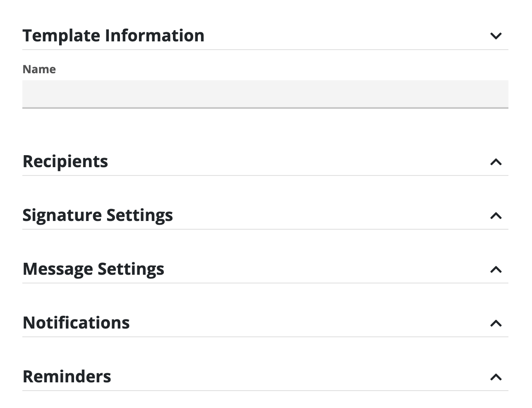Click the upward chevron icon beside Message Settings
This screenshot has width=532, height=408.
point(497,269)
